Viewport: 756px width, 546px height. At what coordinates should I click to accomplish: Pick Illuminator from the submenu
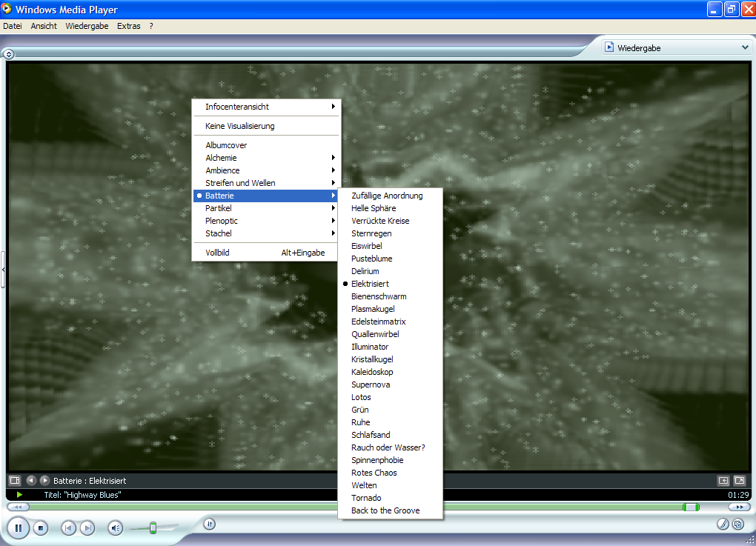pyautogui.click(x=390, y=347)
